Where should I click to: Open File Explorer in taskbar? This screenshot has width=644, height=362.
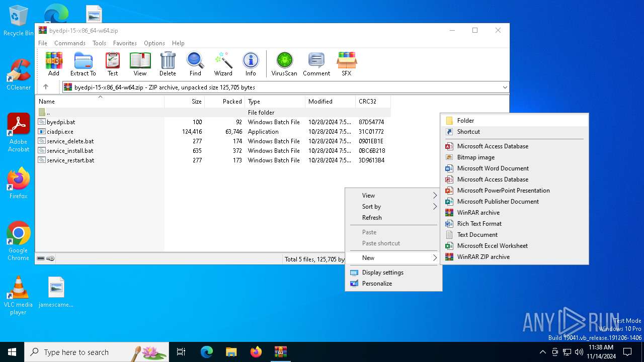click(231, 352)
